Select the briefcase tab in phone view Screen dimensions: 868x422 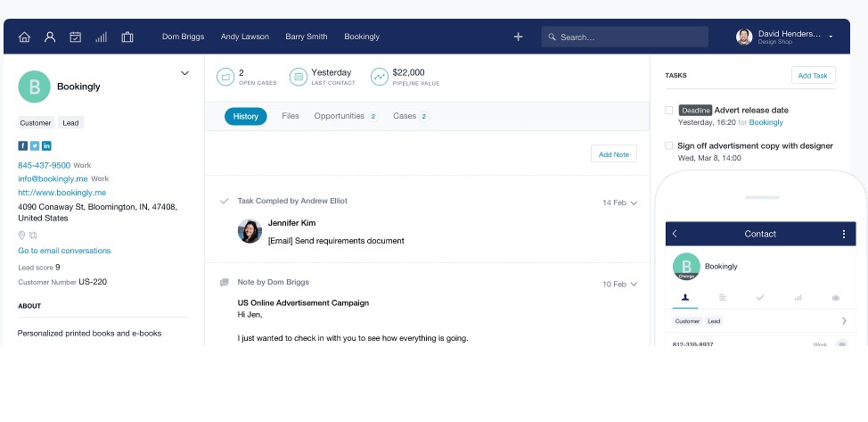pos(835,298)
